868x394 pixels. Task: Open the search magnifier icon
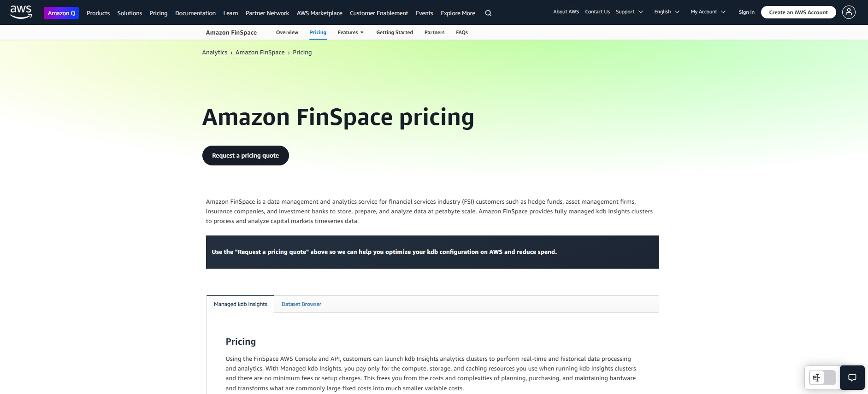(488, 13)
